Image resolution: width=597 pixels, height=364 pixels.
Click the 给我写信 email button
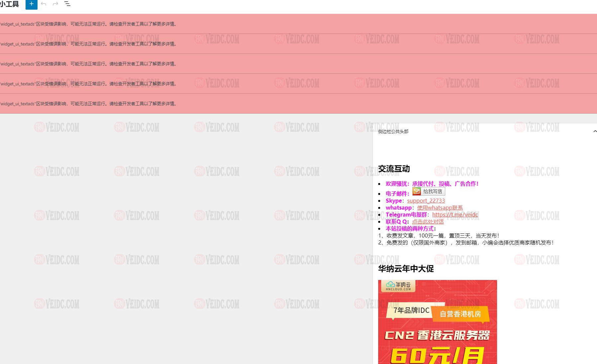(x=429, y=191)
